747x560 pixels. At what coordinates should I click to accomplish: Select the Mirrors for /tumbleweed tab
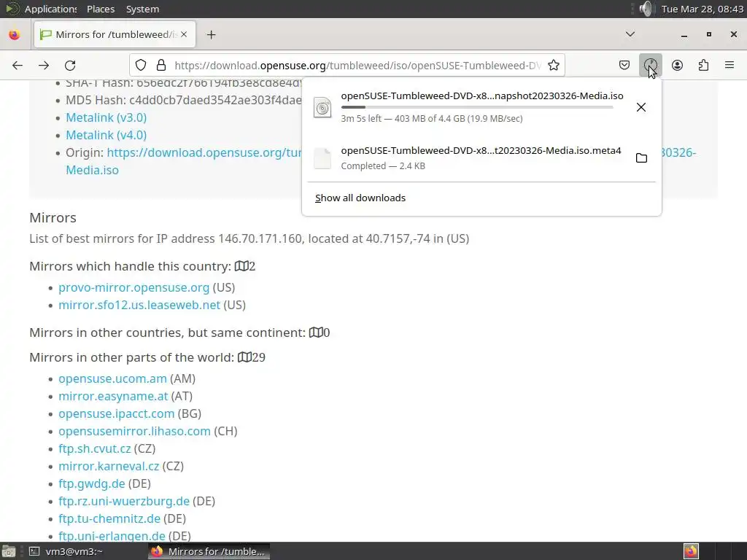click(x=115, y=34)
